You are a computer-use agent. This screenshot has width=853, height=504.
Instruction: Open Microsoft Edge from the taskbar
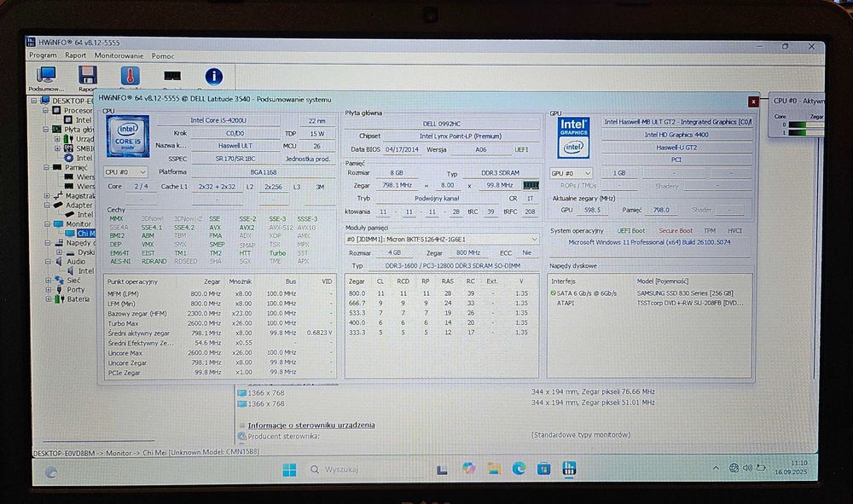pos(519,469)
